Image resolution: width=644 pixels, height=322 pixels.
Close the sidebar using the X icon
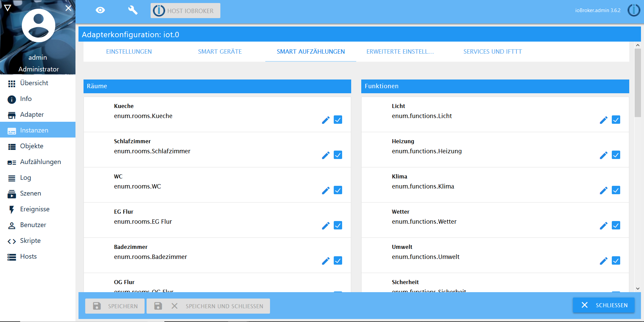coord(68,8)
